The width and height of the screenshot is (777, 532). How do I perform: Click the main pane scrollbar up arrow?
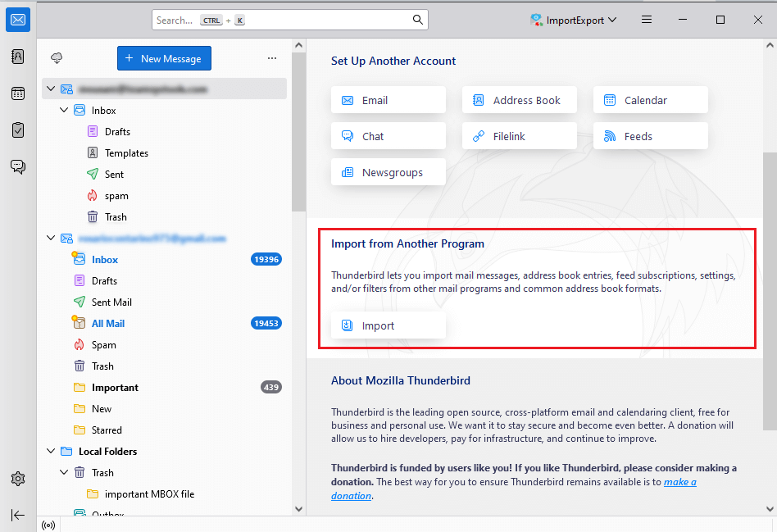point(770,45)
